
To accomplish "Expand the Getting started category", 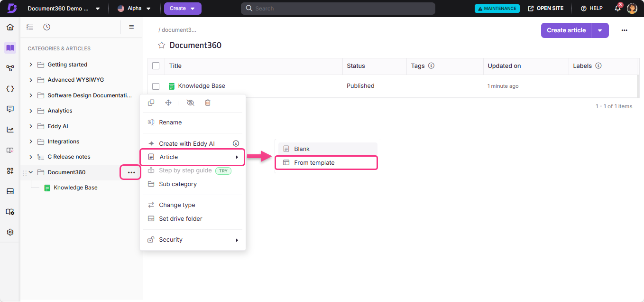I will [30, 64].
